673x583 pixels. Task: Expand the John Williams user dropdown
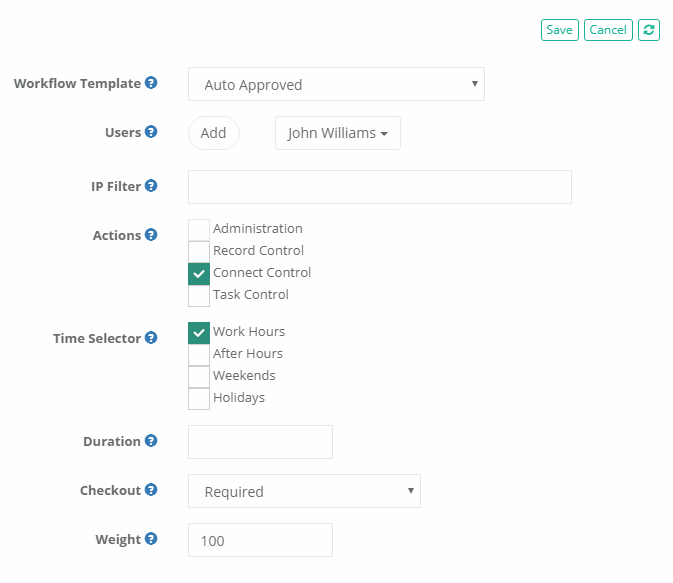pyautogui.click(x=337, y=133)
